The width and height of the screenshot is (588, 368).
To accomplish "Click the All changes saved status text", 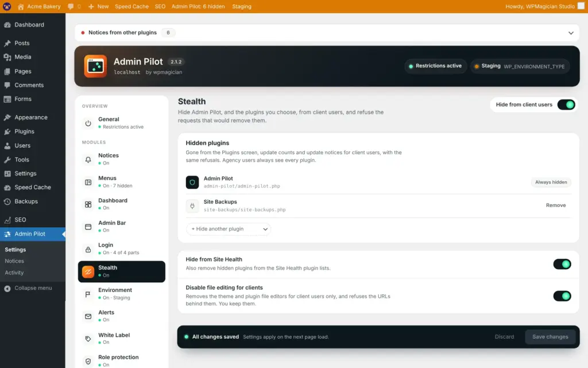I will click(x=216, y=337).
